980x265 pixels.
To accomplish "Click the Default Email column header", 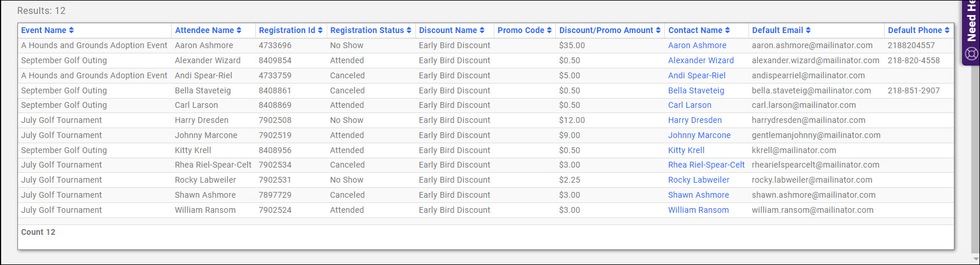I will [777, 30].
